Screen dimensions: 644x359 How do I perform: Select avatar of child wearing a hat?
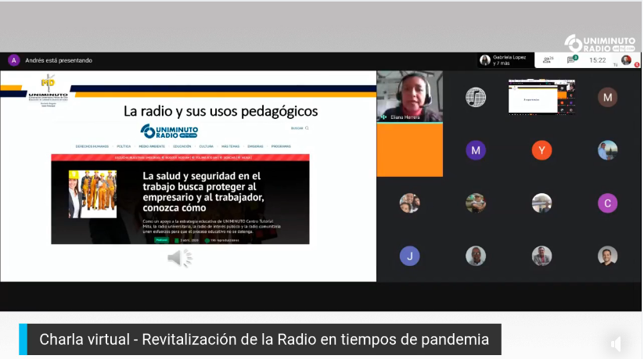(x=476, y=203)
